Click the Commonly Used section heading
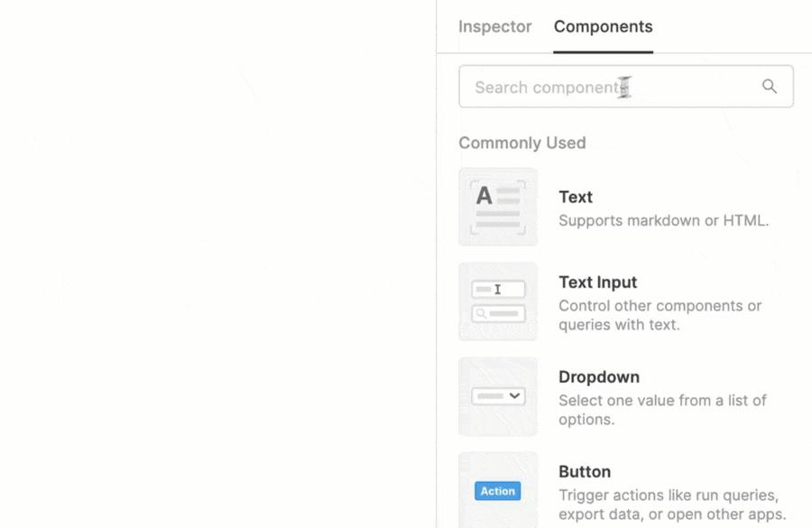 point(522,143)
